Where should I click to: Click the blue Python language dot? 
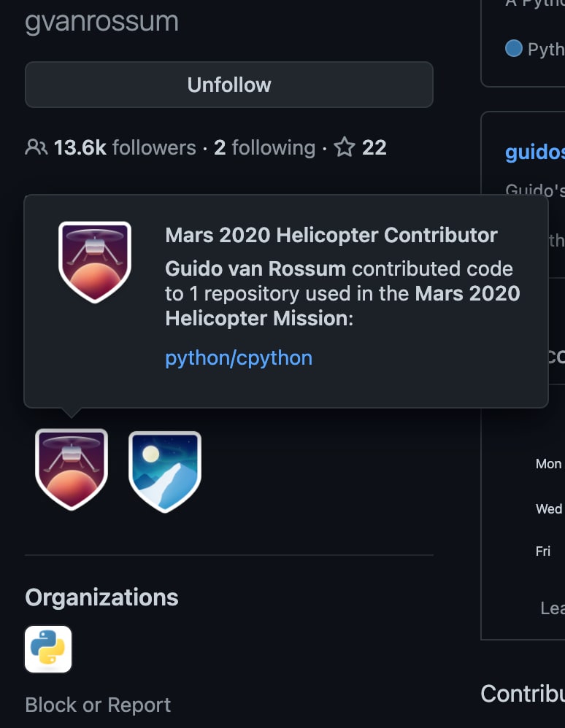(x=513, y=48)
